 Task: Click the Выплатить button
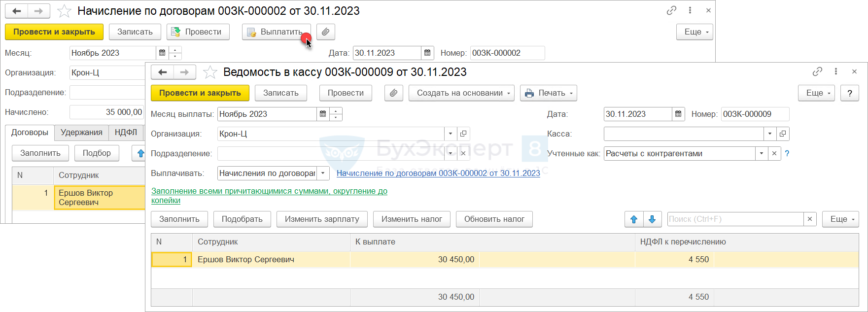pos(277,32)
